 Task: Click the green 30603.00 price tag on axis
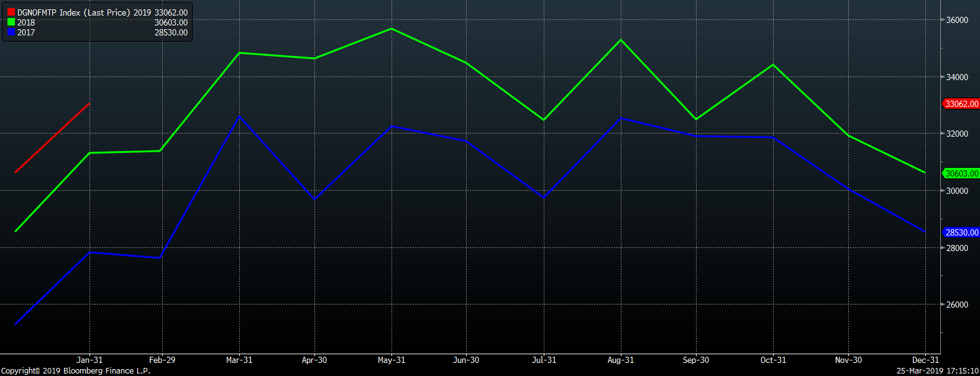point(961,173)
